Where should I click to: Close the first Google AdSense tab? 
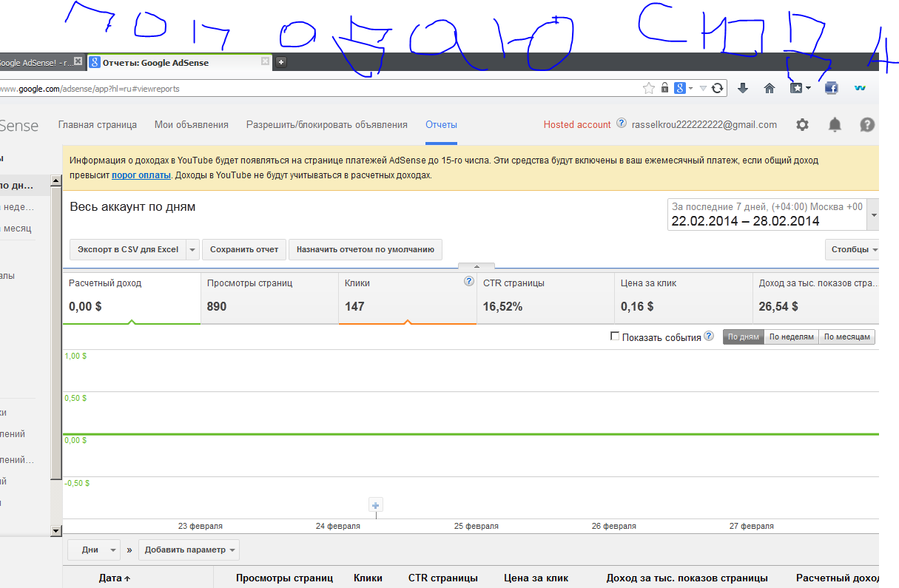coord(78,61)
